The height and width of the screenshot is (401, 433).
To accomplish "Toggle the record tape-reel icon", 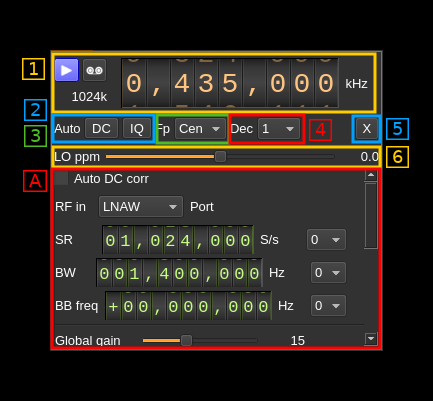I will (94, 70).
